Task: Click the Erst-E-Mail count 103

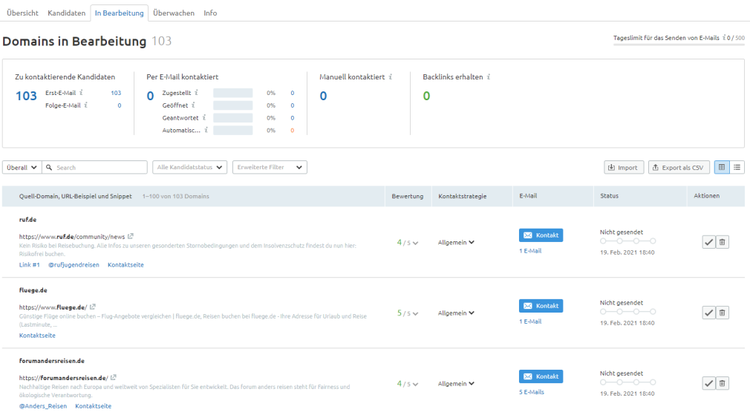Action: point(116,93)
